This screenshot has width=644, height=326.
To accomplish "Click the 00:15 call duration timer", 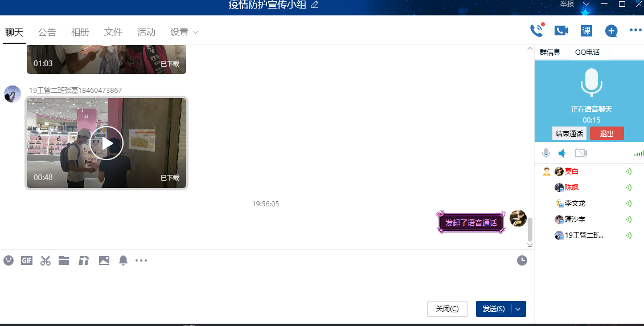I will (592, 120).
